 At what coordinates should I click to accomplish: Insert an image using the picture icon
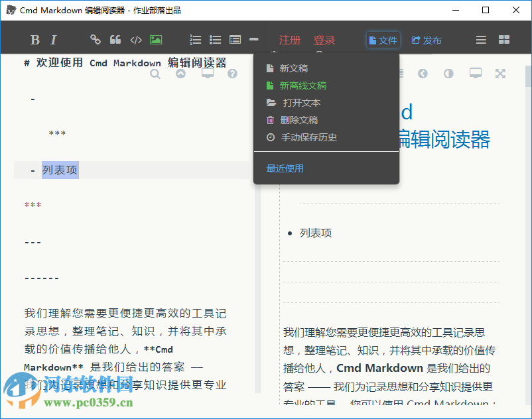[155, 40]
